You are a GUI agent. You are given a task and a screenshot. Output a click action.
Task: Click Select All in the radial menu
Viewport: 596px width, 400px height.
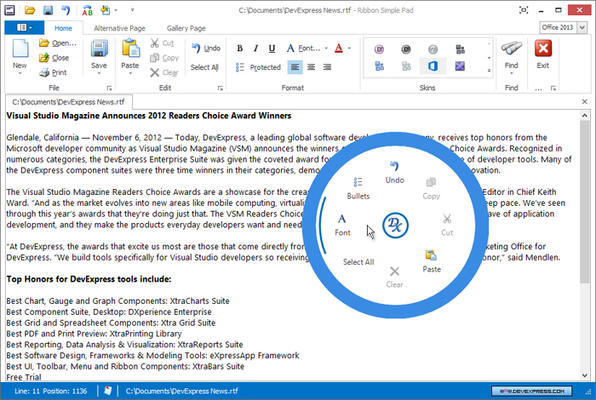coord(358,262)
